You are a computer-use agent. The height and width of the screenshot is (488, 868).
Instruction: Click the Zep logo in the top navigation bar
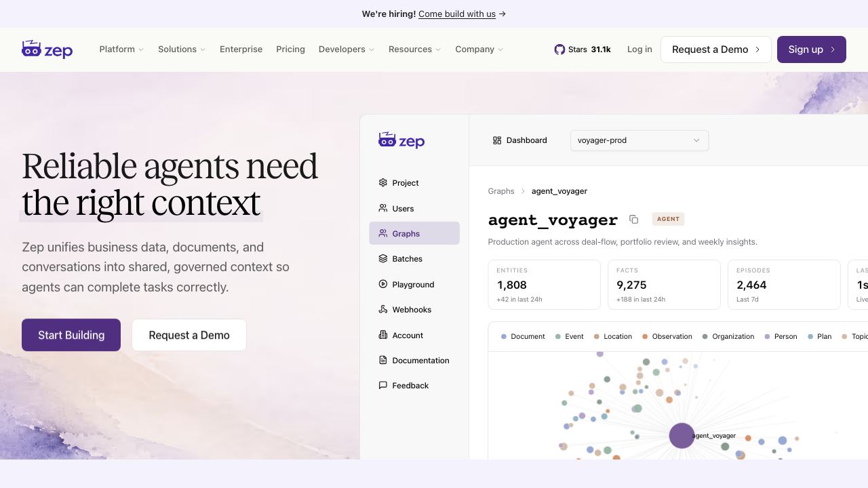coord(47,49)
